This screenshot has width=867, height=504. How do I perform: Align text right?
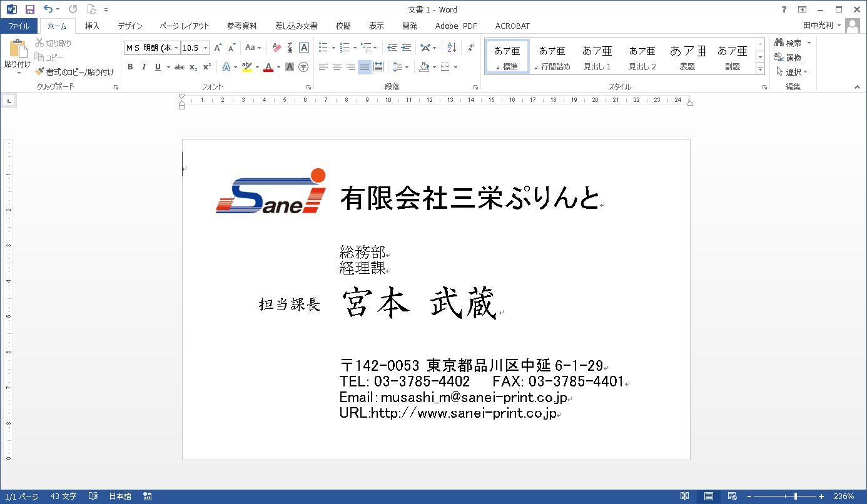(x=350, y=67)
